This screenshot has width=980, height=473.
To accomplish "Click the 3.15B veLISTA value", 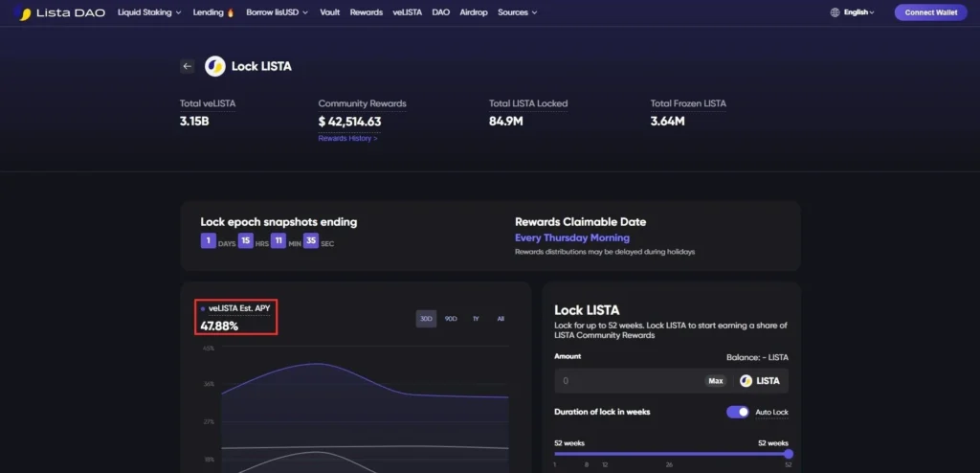I will coord(194,122).
